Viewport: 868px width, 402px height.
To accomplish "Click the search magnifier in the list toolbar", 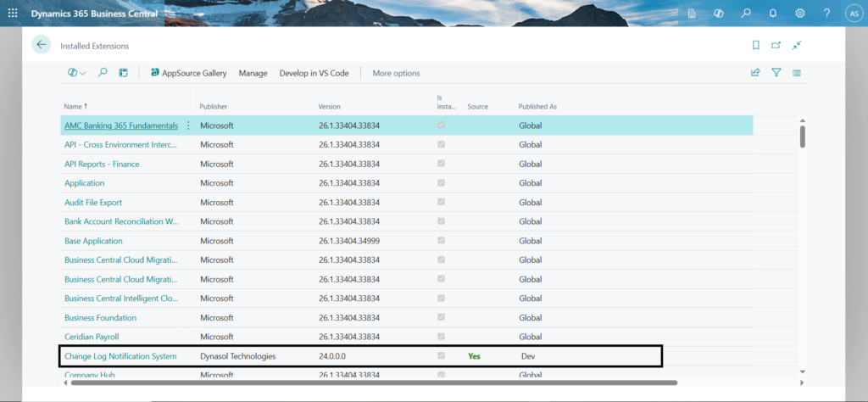I will (x=103, y=73).
